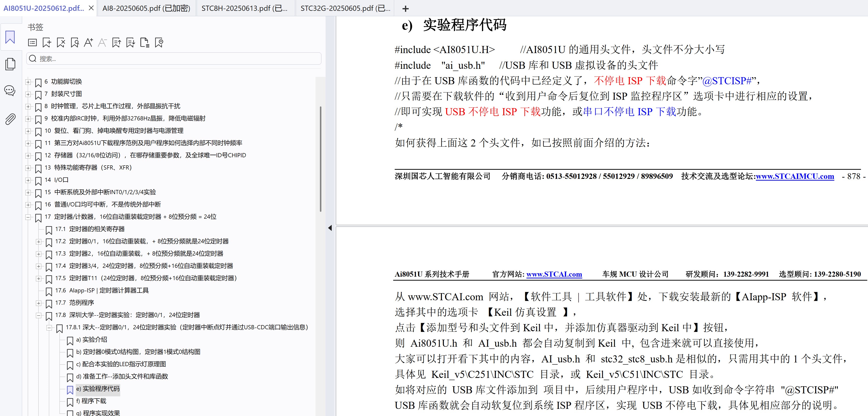868x416 pixels.
Task: Expand bookmark 17.7 范例程序
Action: coord(39,303)
